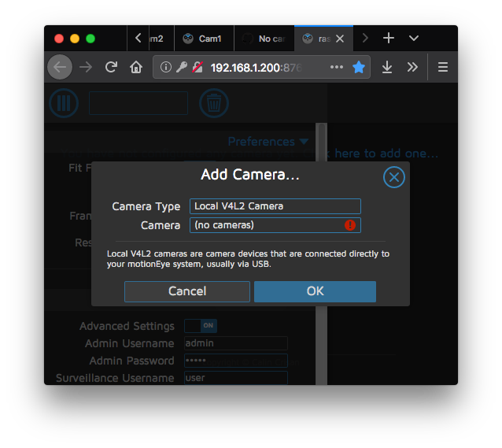Close the Add Camera dialog via X icon
502x448 pixels.
(x=393, y=177)
